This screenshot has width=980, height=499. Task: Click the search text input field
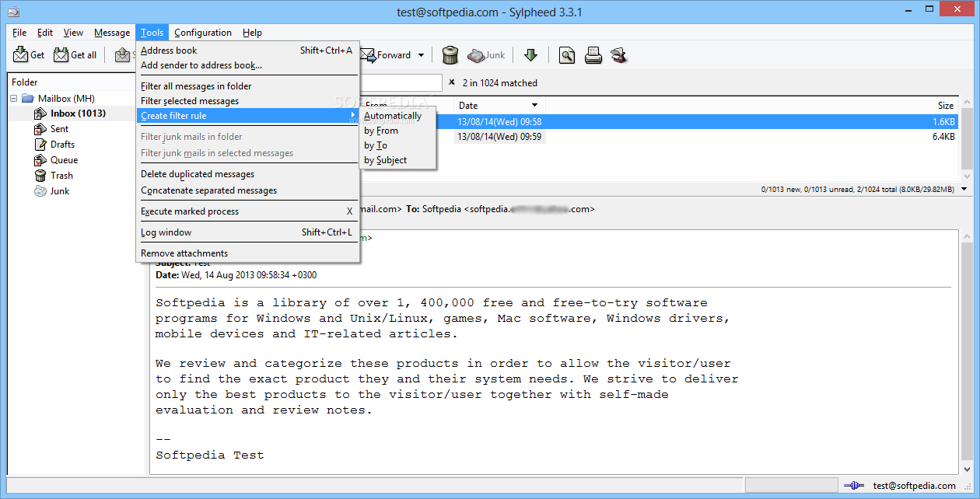pos(401,82)
